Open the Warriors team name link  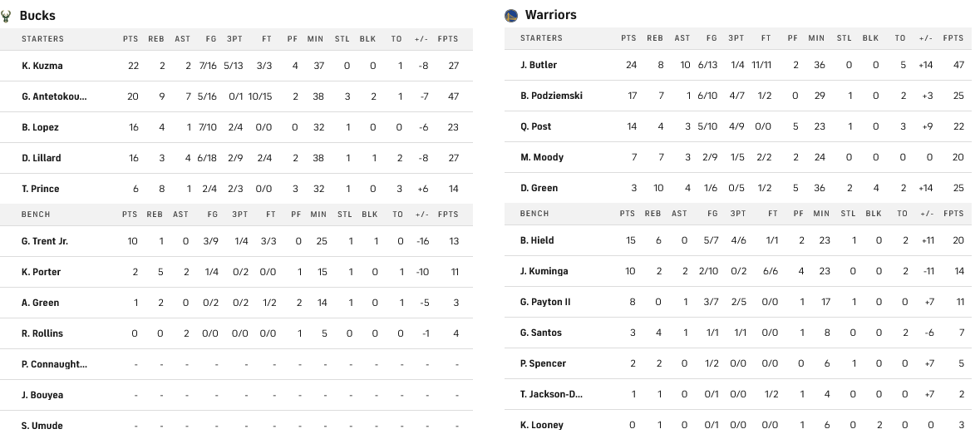pyautogui.click(x=550, y=15)
